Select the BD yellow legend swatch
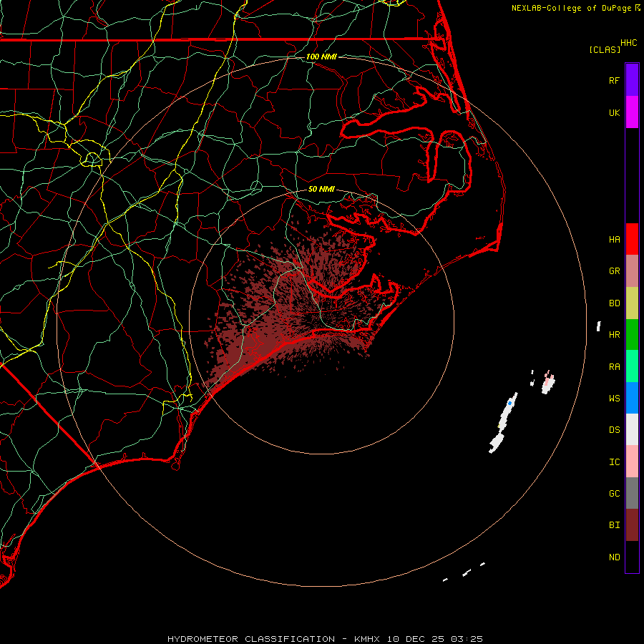 click(x=632, y=303)
